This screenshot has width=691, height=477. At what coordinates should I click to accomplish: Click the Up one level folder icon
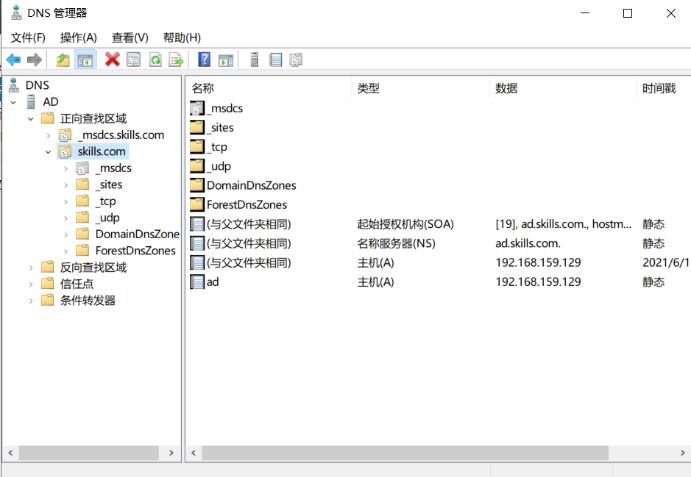(x=63, y=60)
